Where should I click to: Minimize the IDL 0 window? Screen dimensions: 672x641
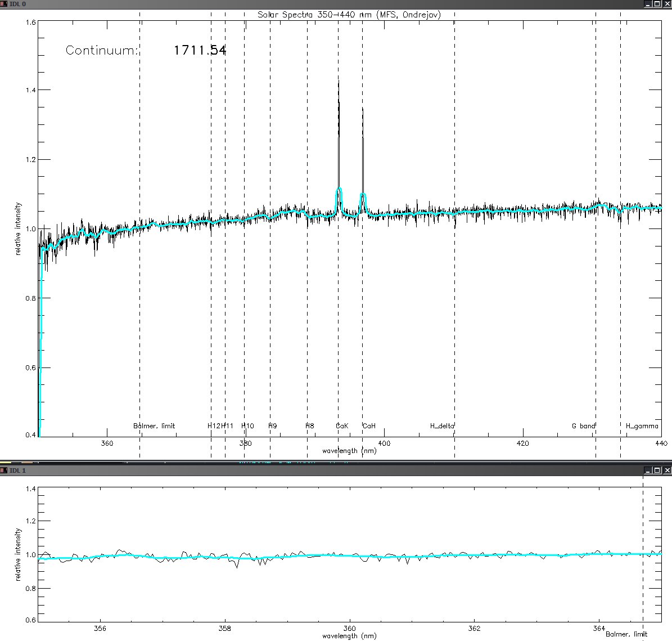pos(648,4)
